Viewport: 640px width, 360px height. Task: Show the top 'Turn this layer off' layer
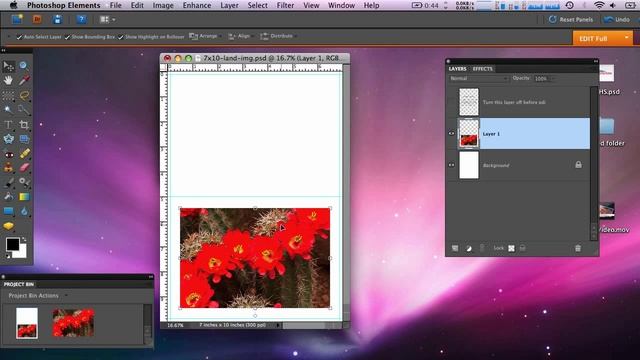click(x=451, y=102)
